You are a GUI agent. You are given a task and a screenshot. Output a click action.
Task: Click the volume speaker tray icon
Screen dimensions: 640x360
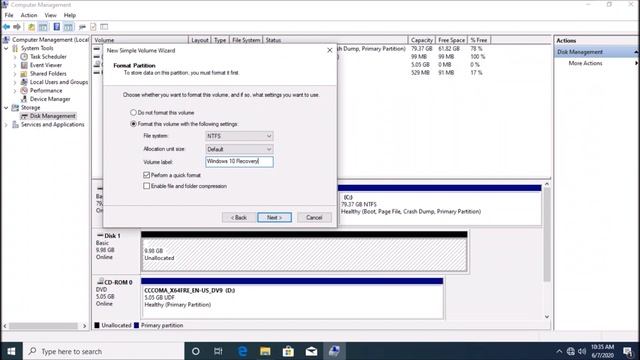tap(582, 351)
